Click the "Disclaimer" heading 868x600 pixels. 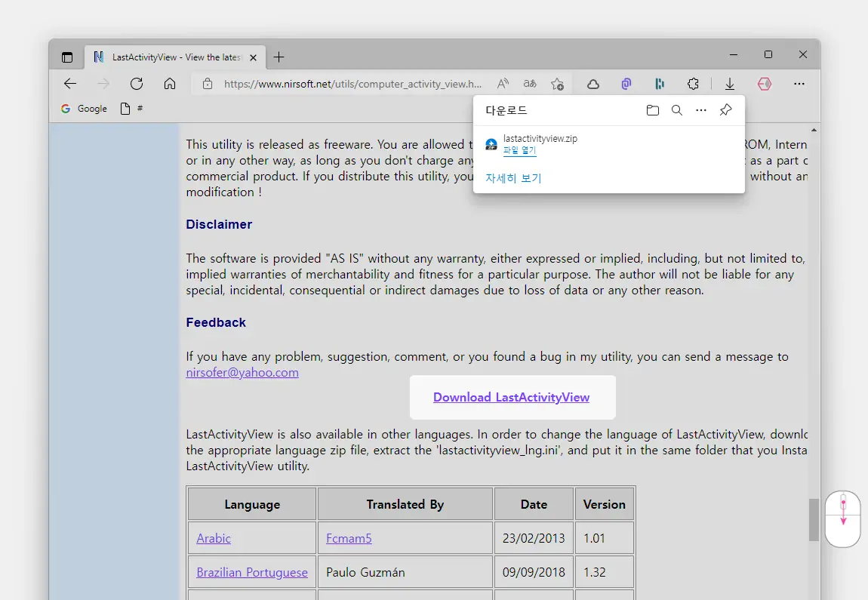[219, 224]
